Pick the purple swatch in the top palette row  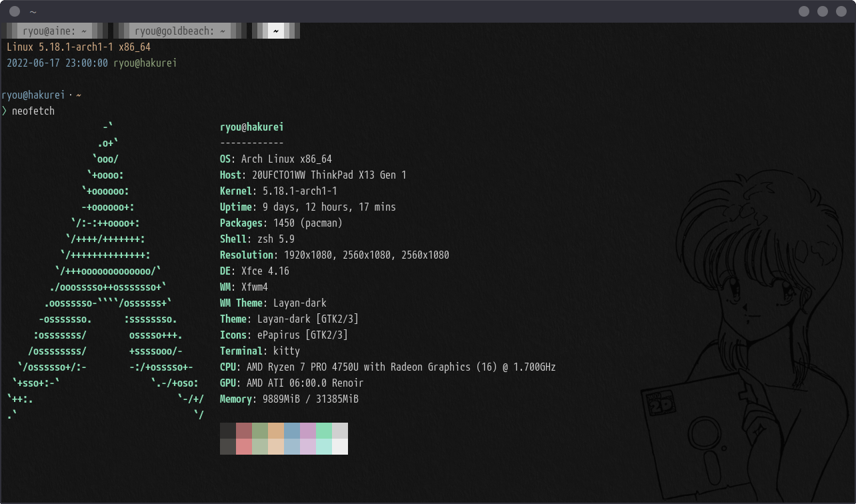(x=308, y=431)
